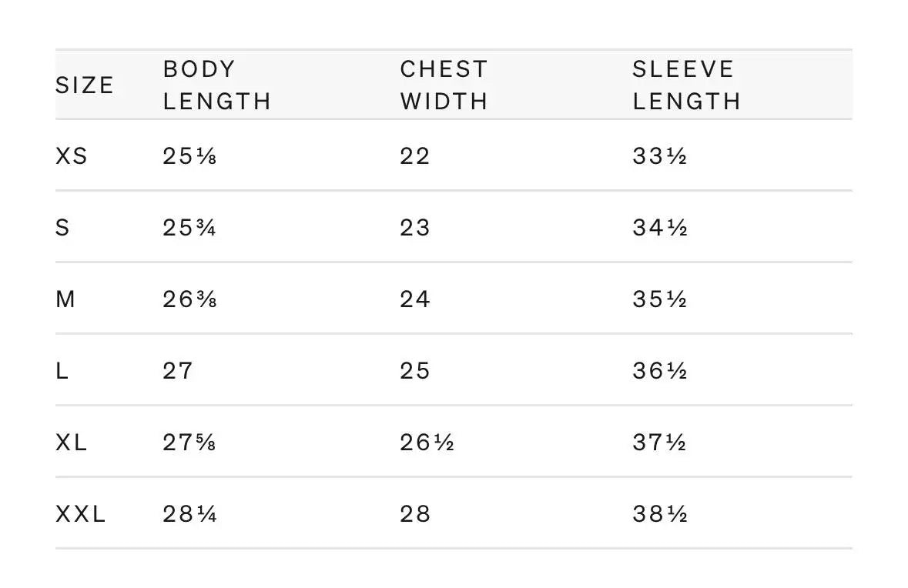This screenshot has width=908, height=588.
Task: Select the S size row label
Action: pos(62,228)
